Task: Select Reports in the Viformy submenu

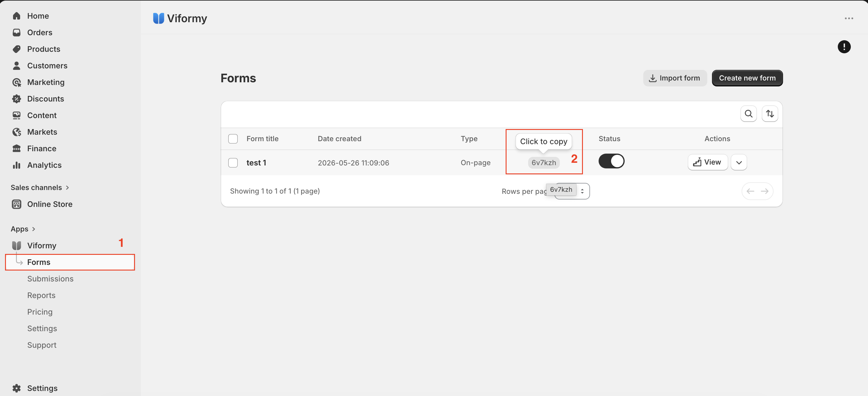Action: (x=41, y=295)
